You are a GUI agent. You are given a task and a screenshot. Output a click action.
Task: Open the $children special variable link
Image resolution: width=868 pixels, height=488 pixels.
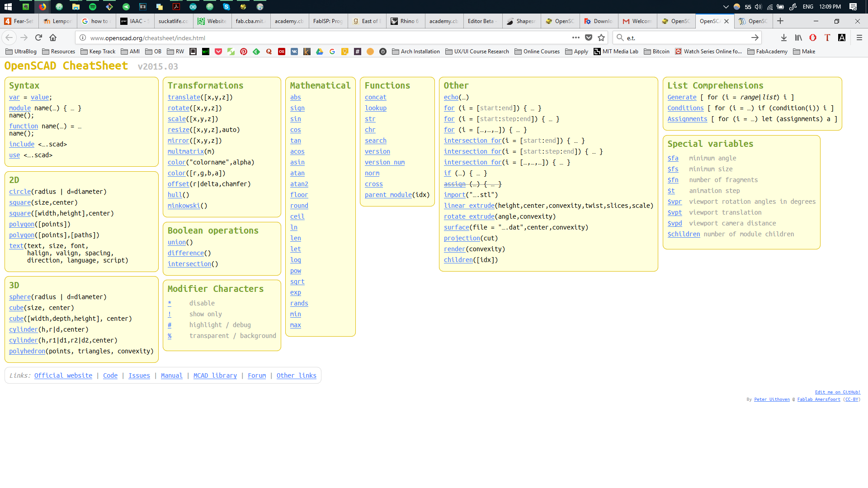coord(684,234)
